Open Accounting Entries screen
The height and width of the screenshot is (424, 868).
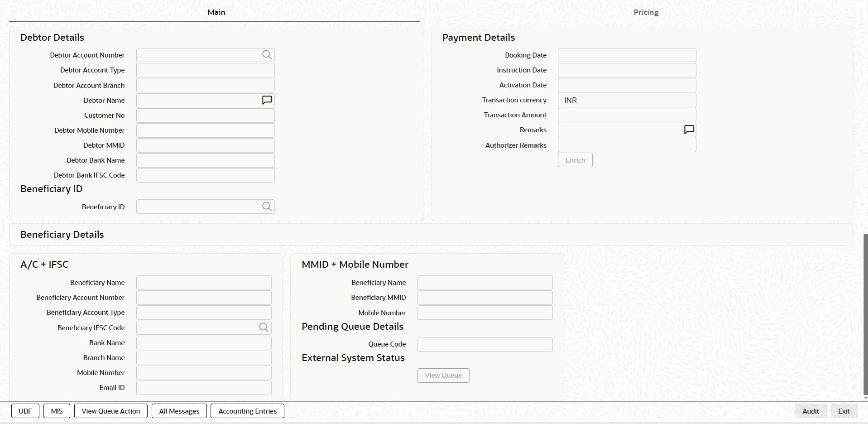pos(248,411)
